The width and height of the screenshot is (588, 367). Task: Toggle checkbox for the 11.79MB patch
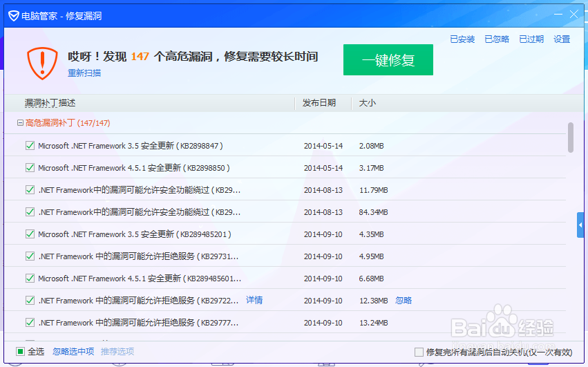[x=30, y=189]
